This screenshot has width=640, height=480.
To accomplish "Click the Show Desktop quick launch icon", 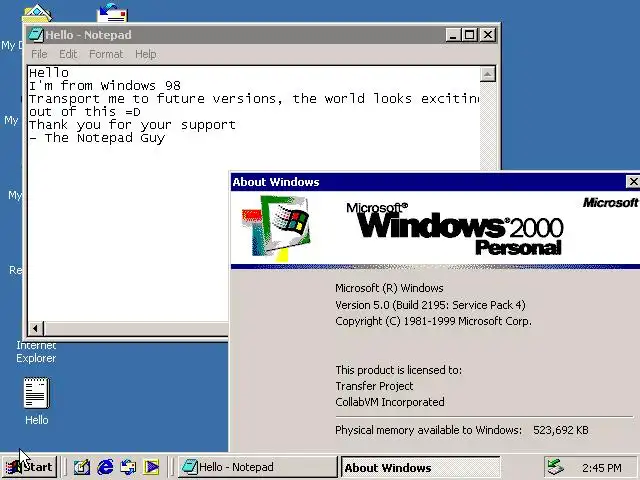I will point(82,467).
